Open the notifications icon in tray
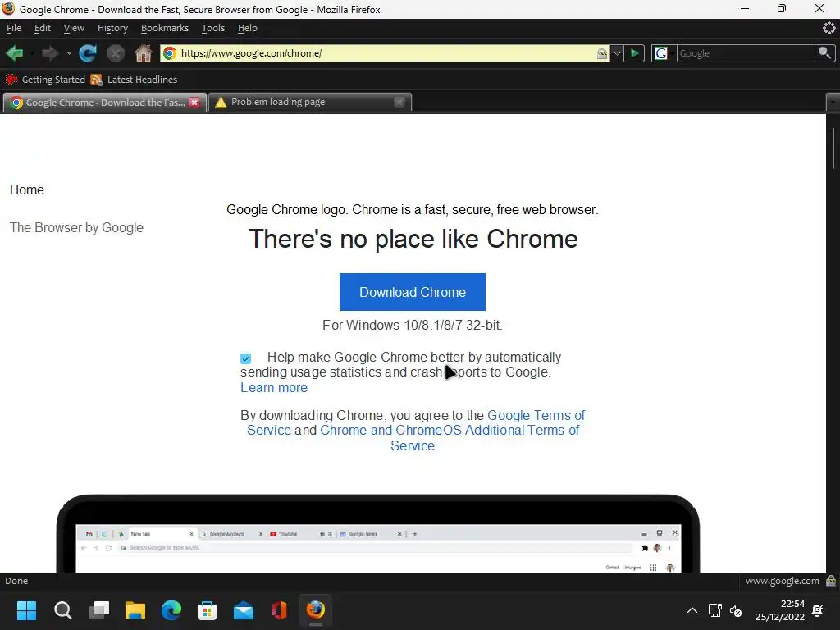The image size is (840, 630). (818, 610)
